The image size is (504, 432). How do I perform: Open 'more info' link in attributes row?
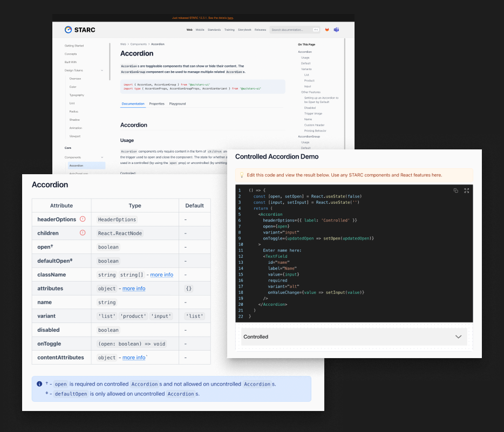(x=134, y=289)
